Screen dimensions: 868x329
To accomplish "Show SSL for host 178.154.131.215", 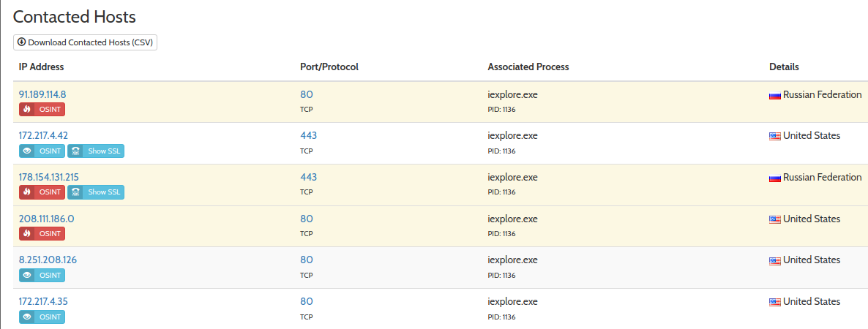I will 96,192.
